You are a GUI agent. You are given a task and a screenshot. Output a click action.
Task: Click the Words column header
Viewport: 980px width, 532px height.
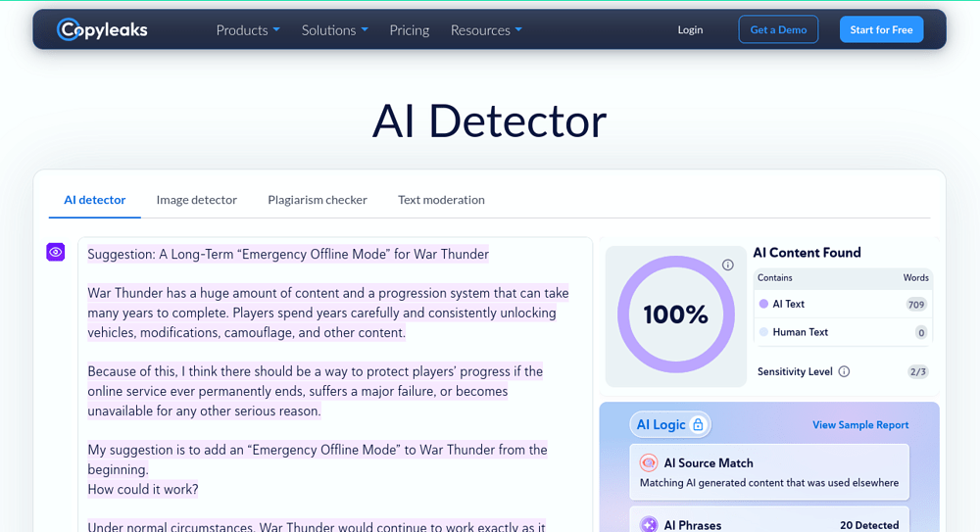pos(915,277)
